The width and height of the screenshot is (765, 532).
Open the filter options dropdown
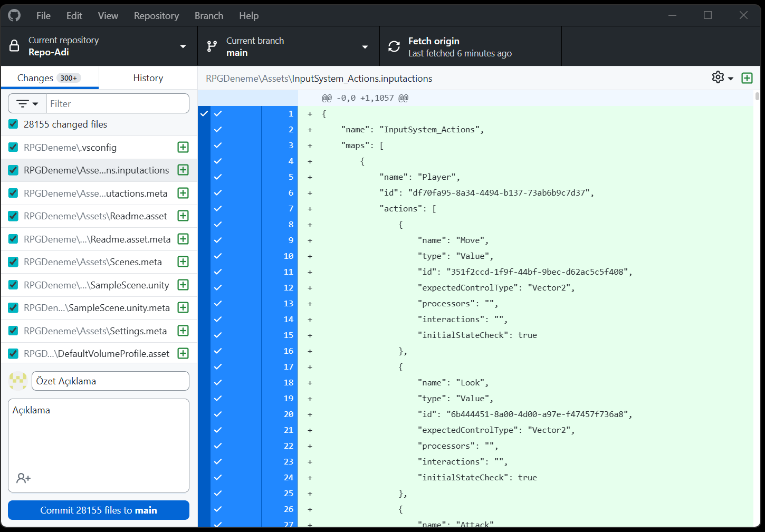27,104
